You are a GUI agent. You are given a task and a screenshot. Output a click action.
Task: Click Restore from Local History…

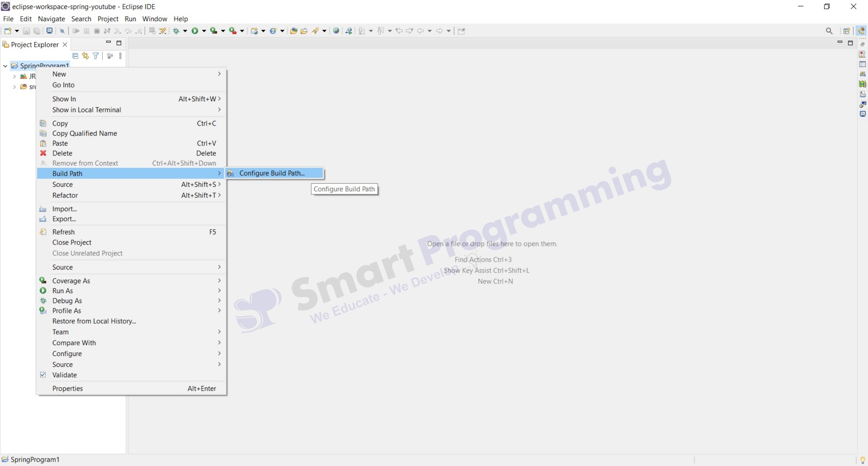[131, 321]
